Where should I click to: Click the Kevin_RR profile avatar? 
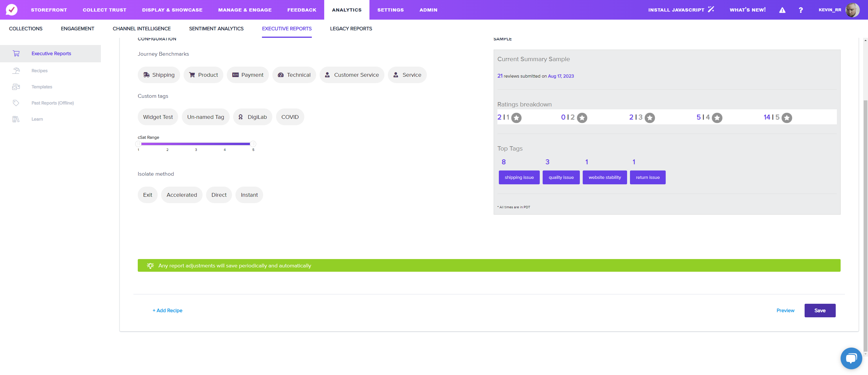(x=852, y=10)
